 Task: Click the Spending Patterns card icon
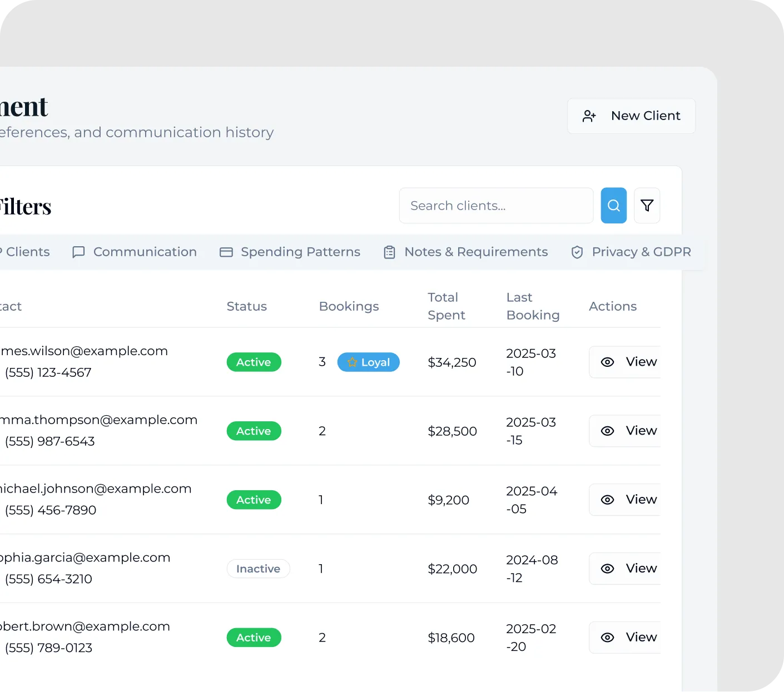[x=226, y=252]
